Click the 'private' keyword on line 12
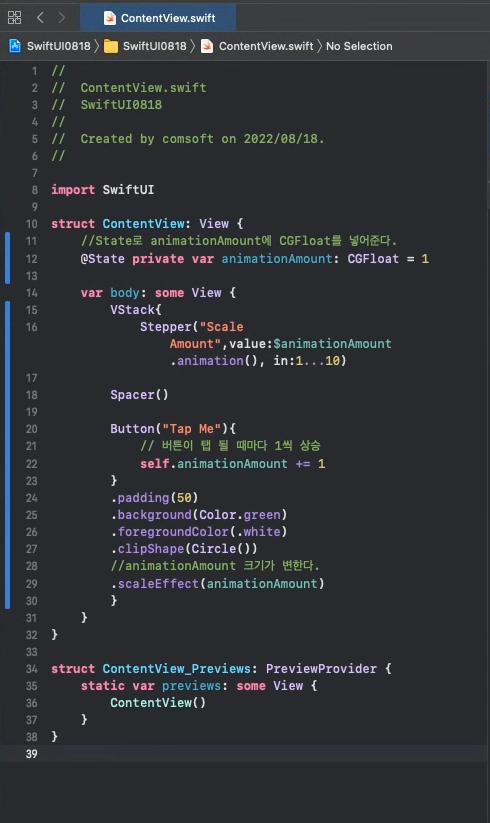The image size is (490, 823). click(x=158, y=259)
